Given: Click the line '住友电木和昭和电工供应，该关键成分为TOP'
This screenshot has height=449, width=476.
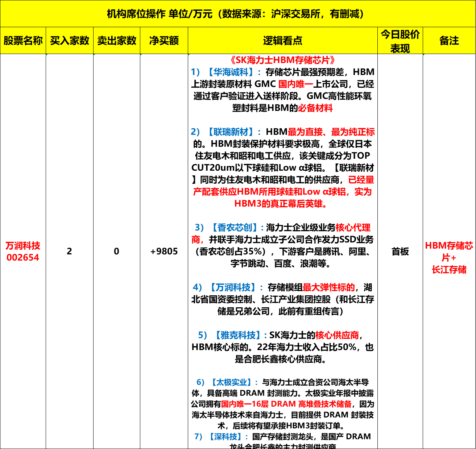Looking at the screenshot, I should click(x=283, y=156).
